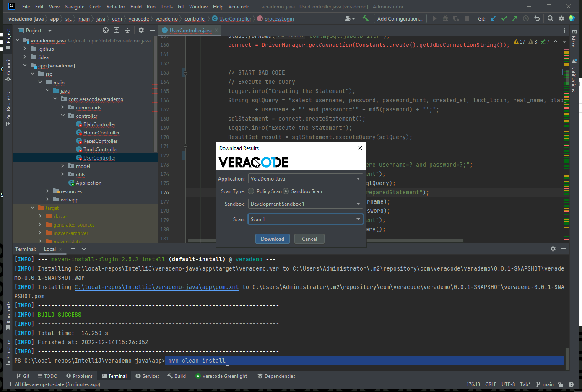Expand the model package folder
Image resolution: width=582 pixels, height=392 pixels.
click(x=63, y=166)
